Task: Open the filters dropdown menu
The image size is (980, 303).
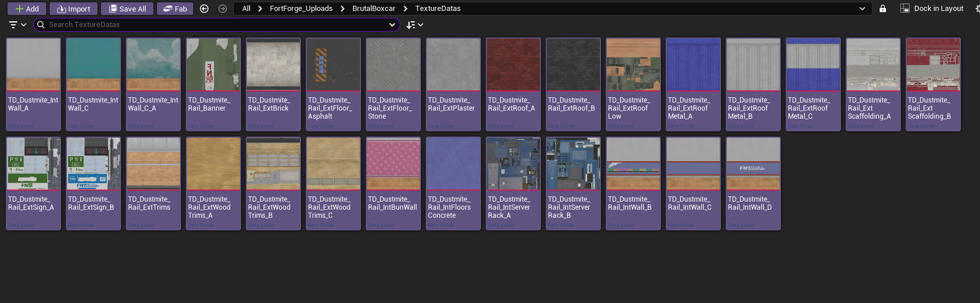Action: tap(18, 25)
